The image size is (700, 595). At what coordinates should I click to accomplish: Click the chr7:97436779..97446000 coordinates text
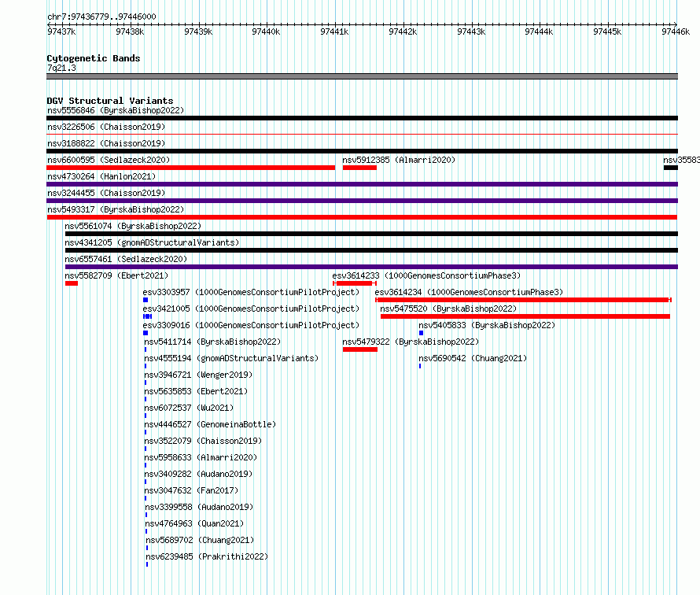pos(101,17)
